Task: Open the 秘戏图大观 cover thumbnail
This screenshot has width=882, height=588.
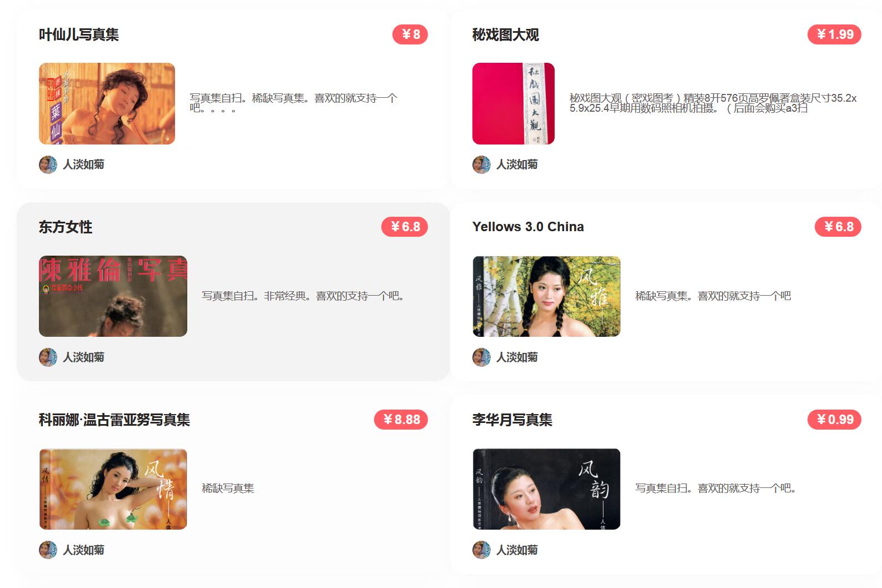Action: [x=514, y=103]
